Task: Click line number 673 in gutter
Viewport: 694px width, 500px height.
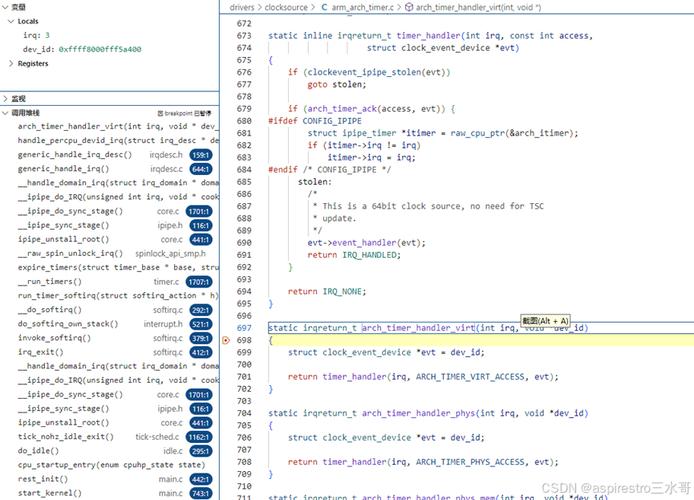Action: coord(244,36)
